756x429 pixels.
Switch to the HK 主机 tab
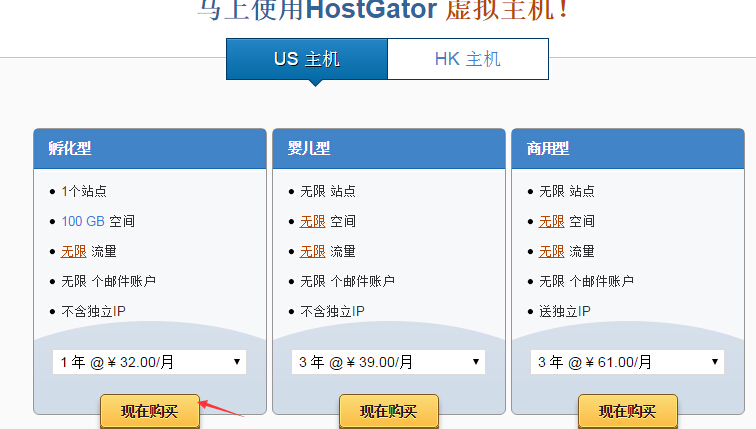click(468, 59)
